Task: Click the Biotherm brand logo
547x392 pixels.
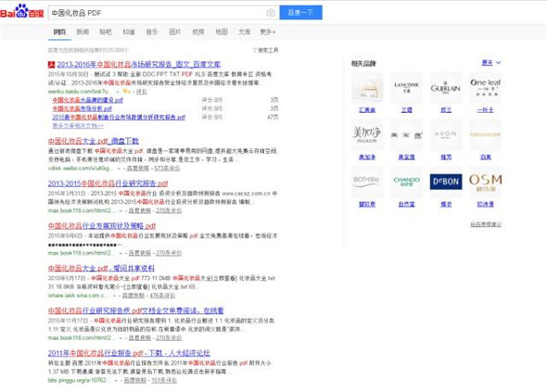Action: (367, 182)
